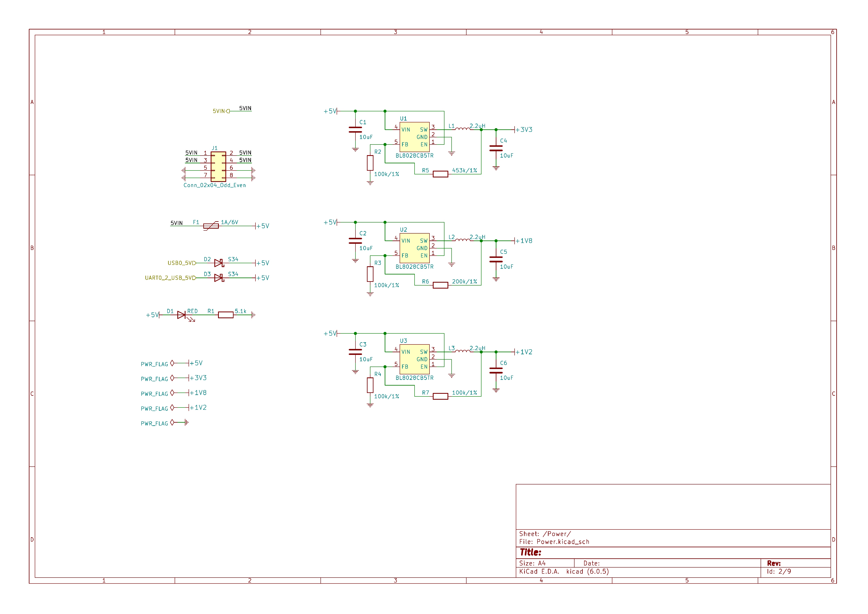Select resistor R6 200k/1% symbol
The width and height of the screenshot is (868, 614).
(x=440, y=285)
